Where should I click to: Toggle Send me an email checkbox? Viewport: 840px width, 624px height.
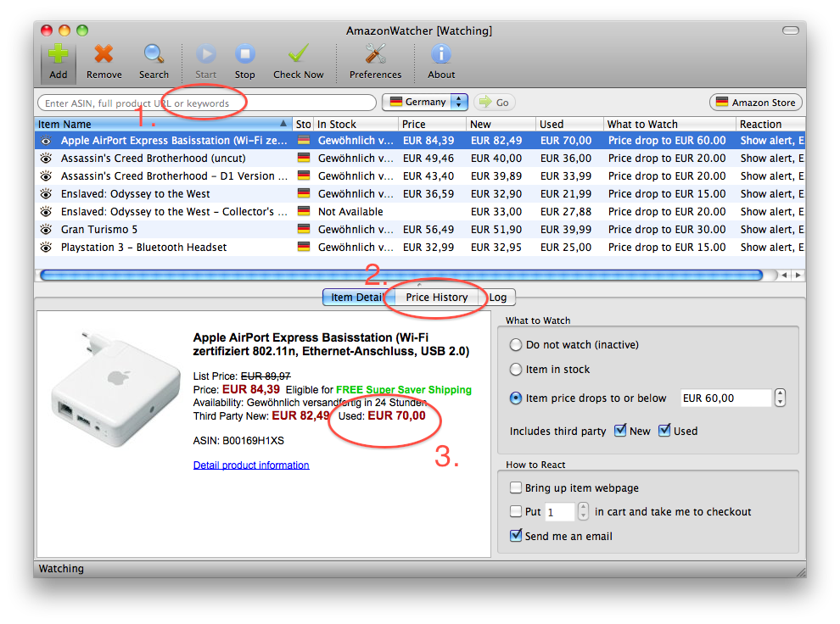pos(515,535)
